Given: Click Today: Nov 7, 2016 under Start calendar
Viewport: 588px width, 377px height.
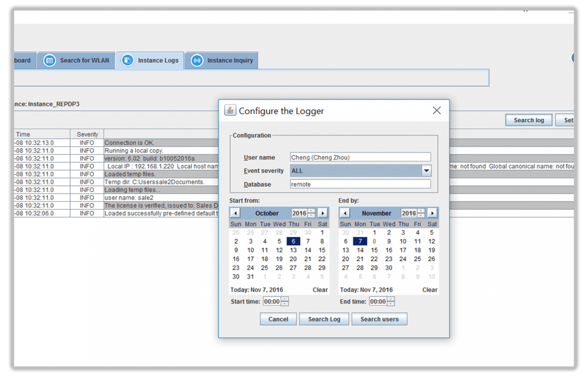Looking at the screenshot, I should (257, 290).
